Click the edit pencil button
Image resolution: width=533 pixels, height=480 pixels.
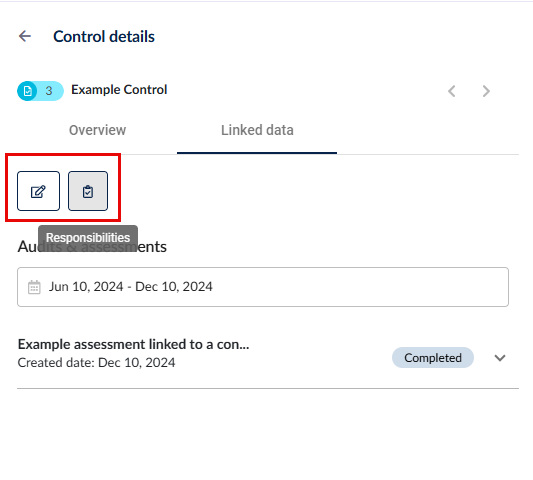tap(38, 191)
